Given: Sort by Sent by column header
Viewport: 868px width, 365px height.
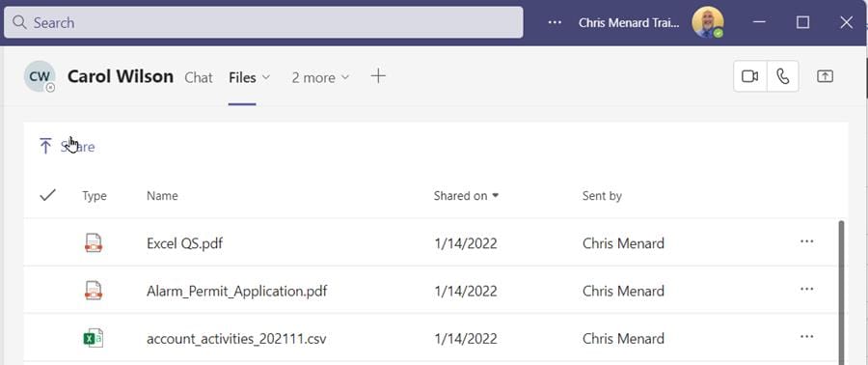Looking at the screenshot, I should pos(602,195).
